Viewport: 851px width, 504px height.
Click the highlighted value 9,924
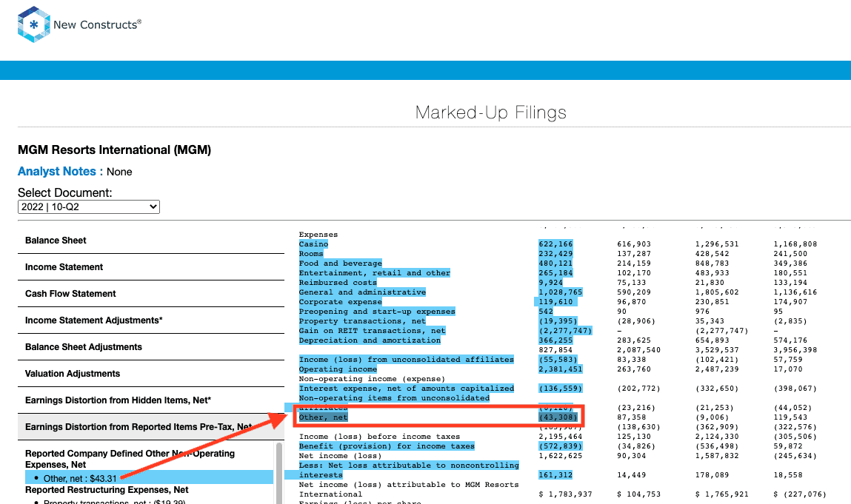[x=551, y=283]
